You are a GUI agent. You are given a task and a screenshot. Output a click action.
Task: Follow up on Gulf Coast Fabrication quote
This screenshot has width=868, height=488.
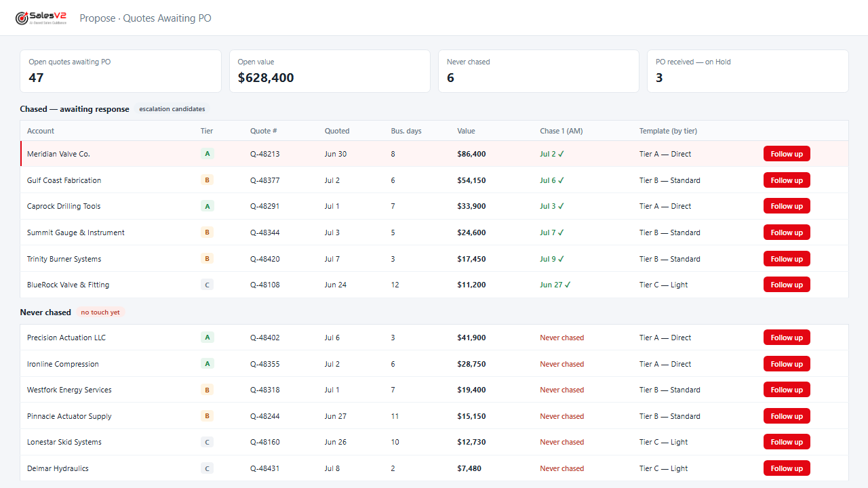click(787, 180)
